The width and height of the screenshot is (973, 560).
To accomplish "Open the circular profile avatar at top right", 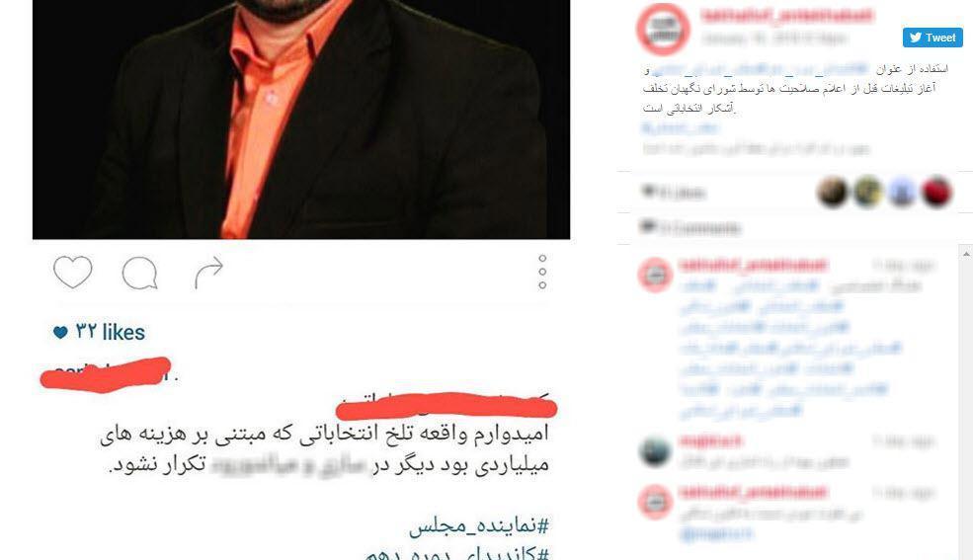I will 663,30.
